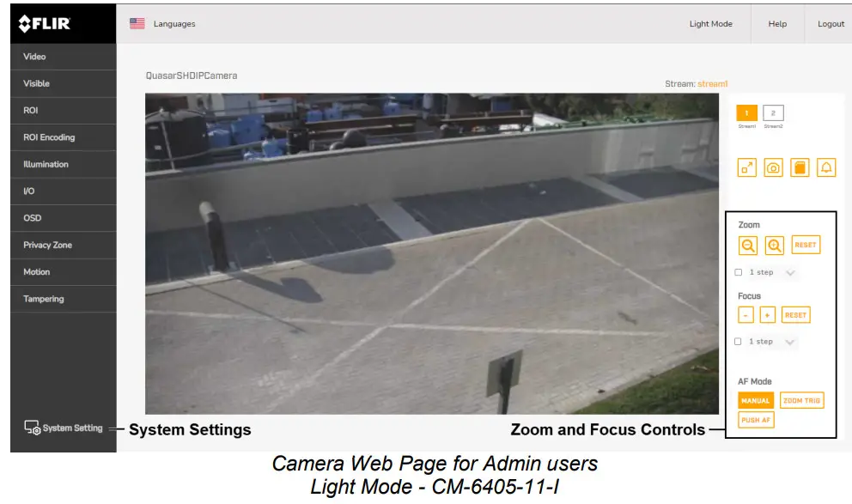Enable the Focus step checkbox
Image resolution: width=852 pixels, height=504 pixels.
click(738, 342)
